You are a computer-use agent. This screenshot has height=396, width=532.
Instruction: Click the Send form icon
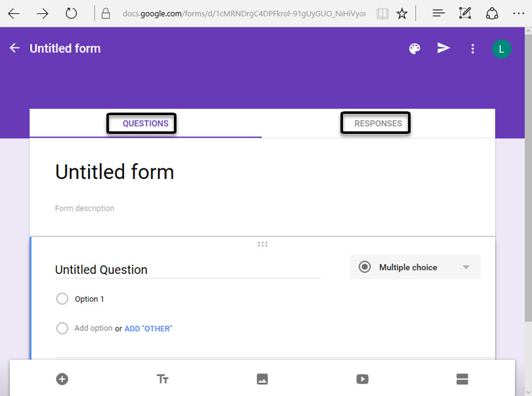(x=443, y=48)
